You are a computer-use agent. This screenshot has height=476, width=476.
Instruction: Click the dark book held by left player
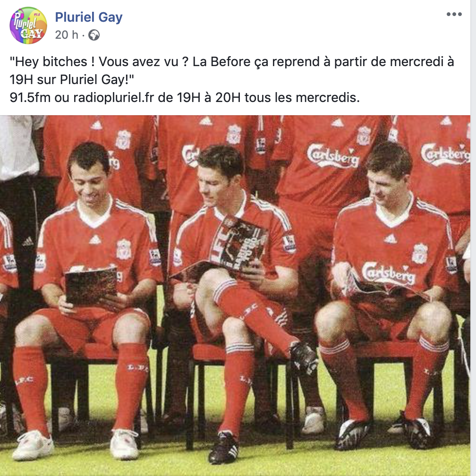pos(91,286)
